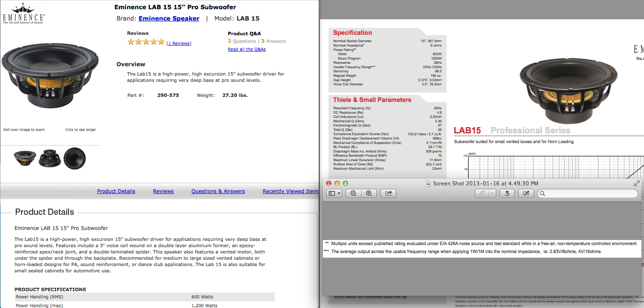Zoom in using Preview's magnifier plus button

[x=369, y=193]
